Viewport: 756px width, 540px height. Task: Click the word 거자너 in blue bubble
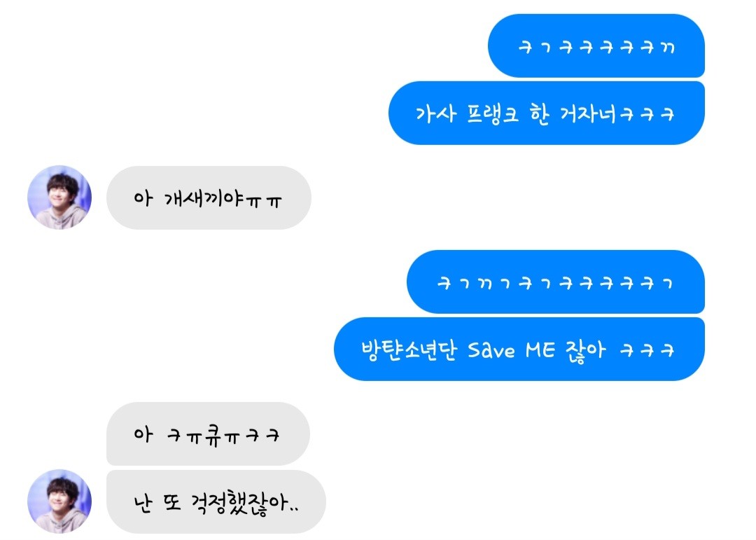588,114
